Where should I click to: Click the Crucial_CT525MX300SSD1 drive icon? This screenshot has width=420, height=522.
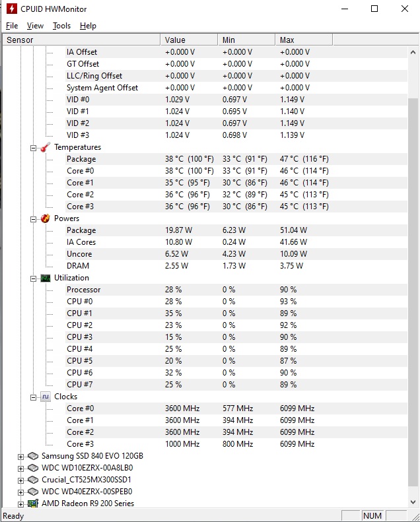point(32,480)
